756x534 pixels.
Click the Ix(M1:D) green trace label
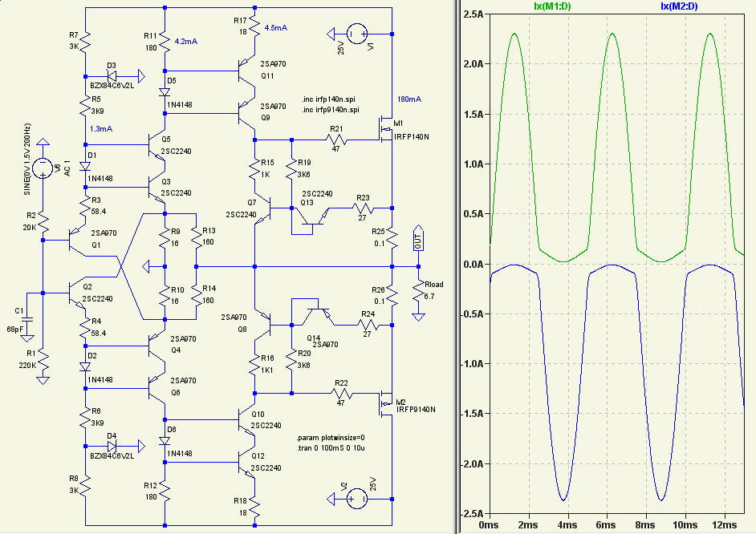coord(552,6)
